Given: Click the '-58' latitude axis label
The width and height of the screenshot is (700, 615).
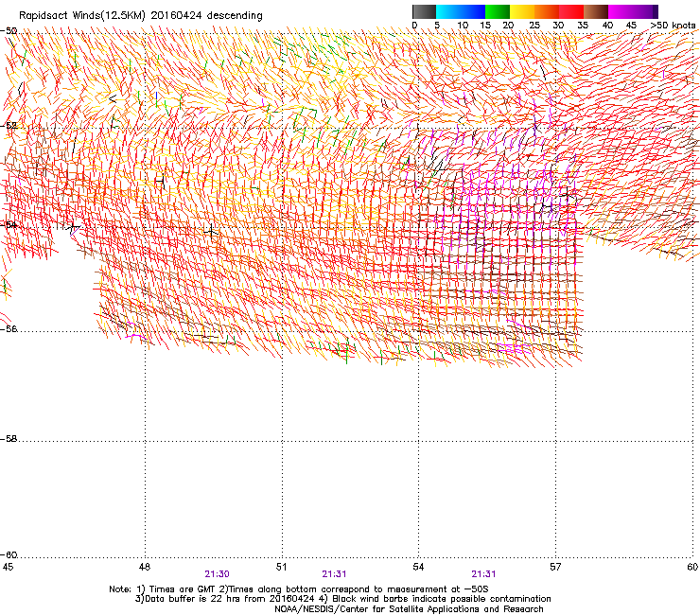Looking at the screenshot, I should (x=9, y=439).
